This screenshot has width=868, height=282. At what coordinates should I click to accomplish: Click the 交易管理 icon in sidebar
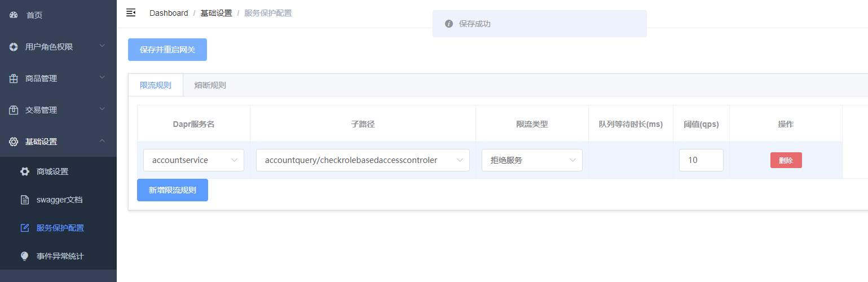(x=14, y=110)
